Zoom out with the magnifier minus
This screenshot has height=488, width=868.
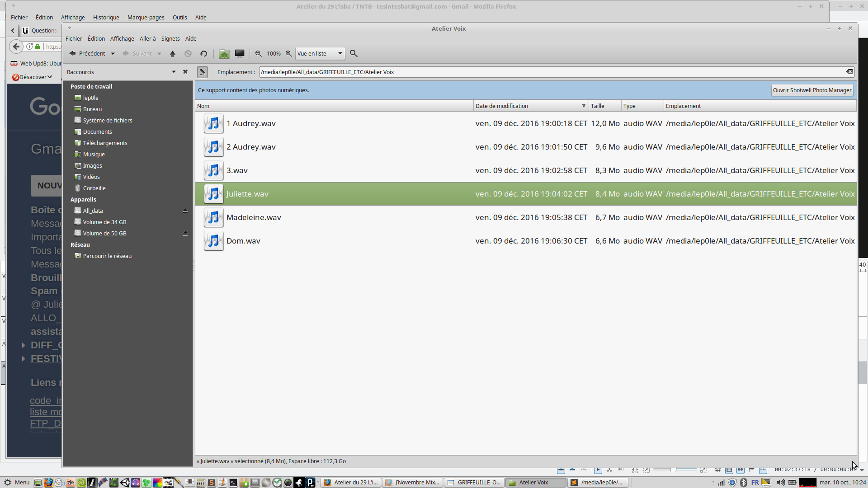[x=258, y=54]
